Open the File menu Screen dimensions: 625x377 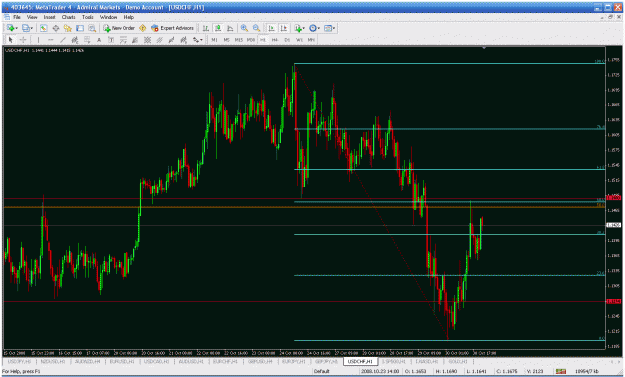pyautogui.click(x=17, y=17)
